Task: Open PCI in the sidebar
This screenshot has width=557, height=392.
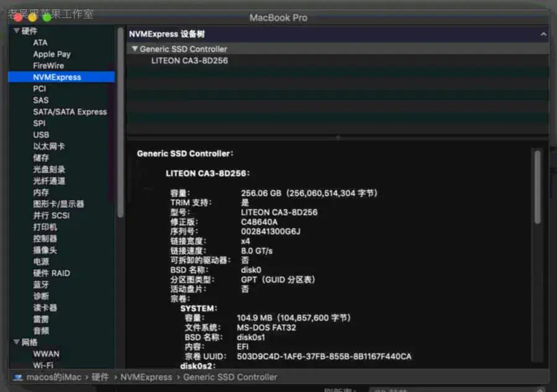Action: pyautogui.click(x=40, y=88)
